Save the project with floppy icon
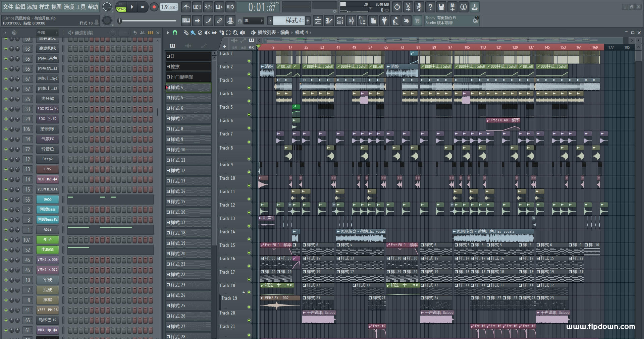Viewport: 644px width, 339px height. click(x=441, y=7)
